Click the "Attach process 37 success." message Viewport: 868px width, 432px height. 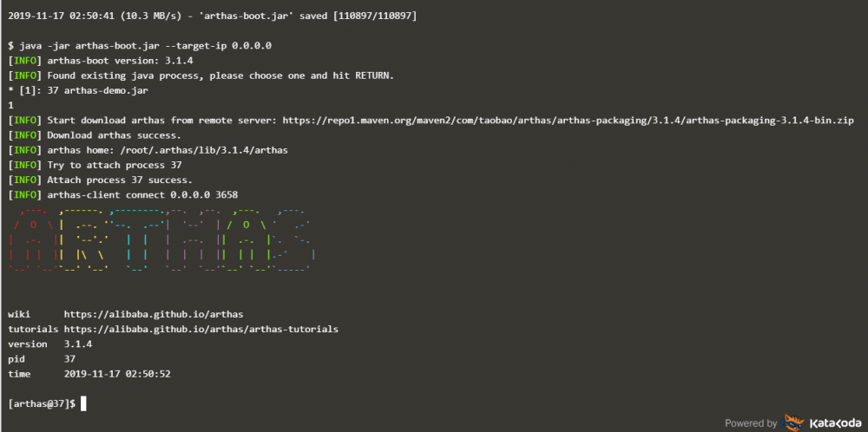(120, 180)
